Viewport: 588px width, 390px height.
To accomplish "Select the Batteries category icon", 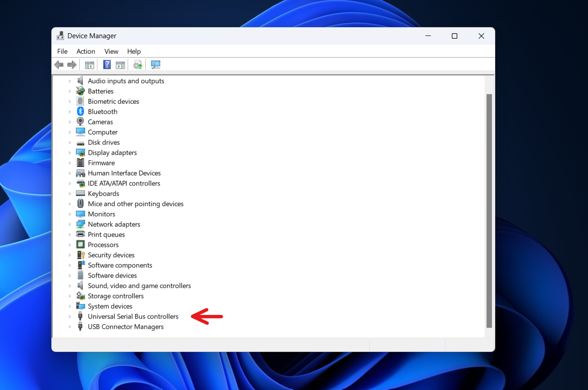I will [x=80, y=91].
